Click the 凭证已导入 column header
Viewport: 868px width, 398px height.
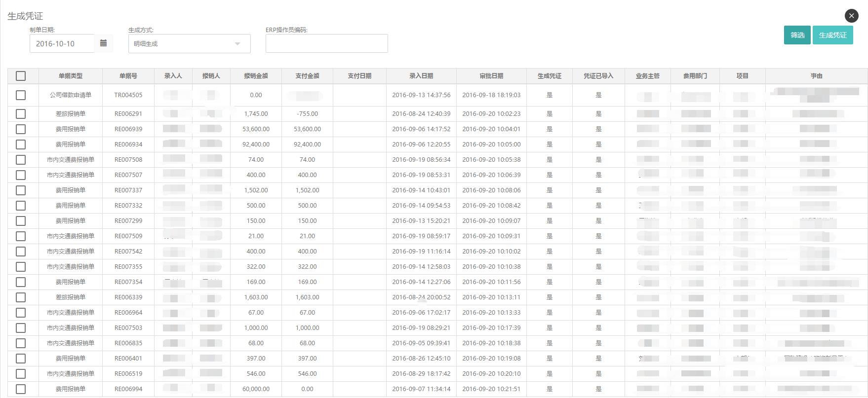point(598,76)
